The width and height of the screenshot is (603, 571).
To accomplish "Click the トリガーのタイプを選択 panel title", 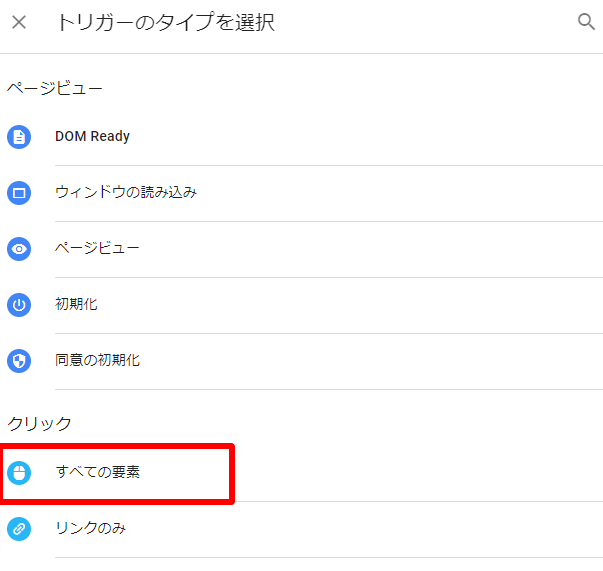I will 165,23.
